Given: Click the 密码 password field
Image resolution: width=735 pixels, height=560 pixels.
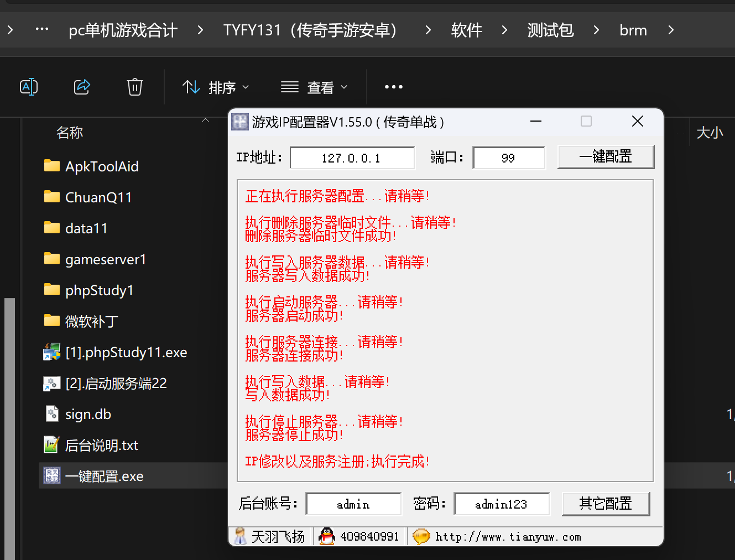Looking at the screenshot, I should point(502,504).
